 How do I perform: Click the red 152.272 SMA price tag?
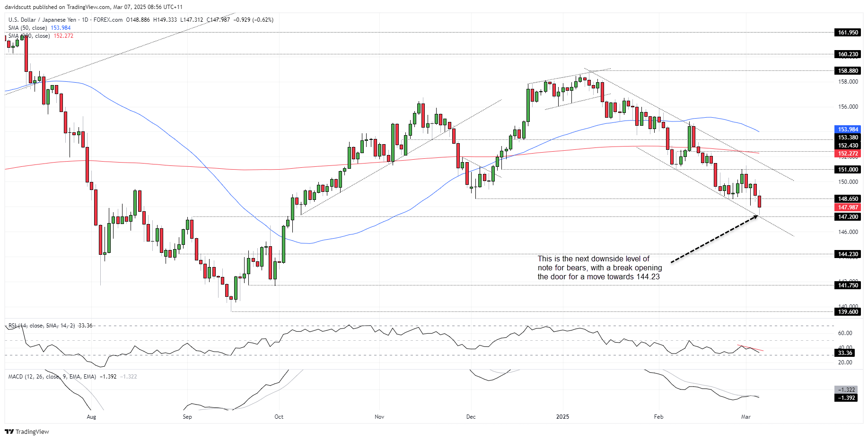848,154
